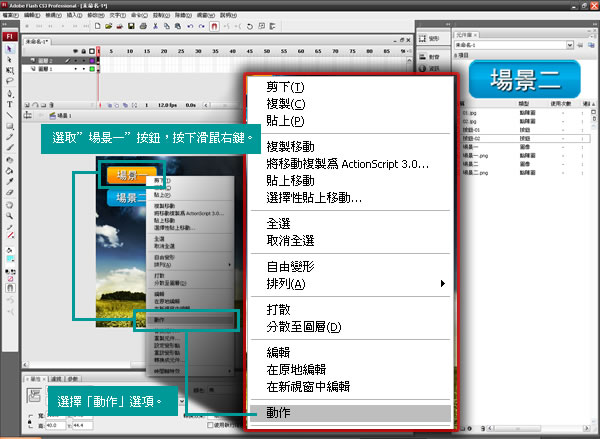Toggle lock dot of 圖層 1
Viewport: 600px width, 439px height.
coord(83,69)
